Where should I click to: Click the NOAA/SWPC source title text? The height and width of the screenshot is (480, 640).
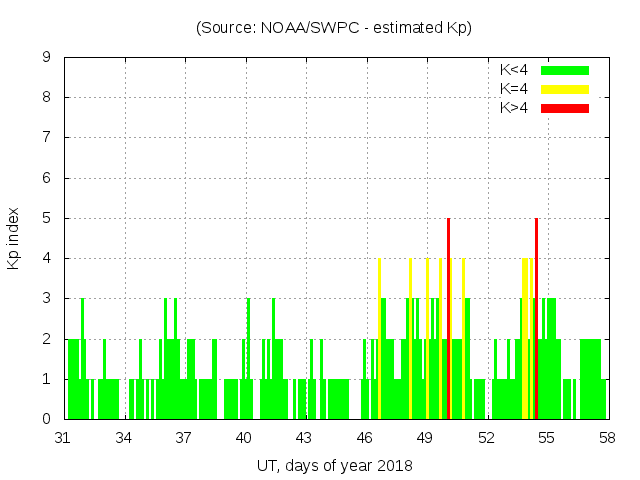click(334, 27)
